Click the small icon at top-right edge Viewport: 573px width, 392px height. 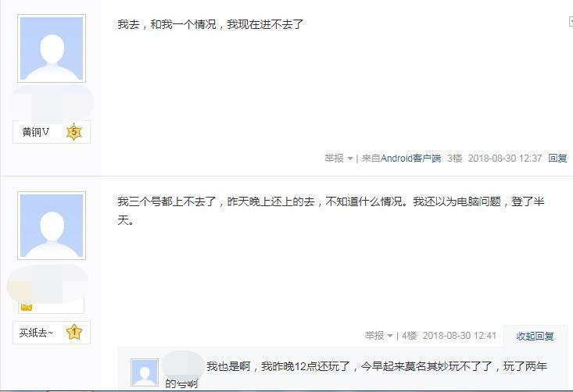571,22
